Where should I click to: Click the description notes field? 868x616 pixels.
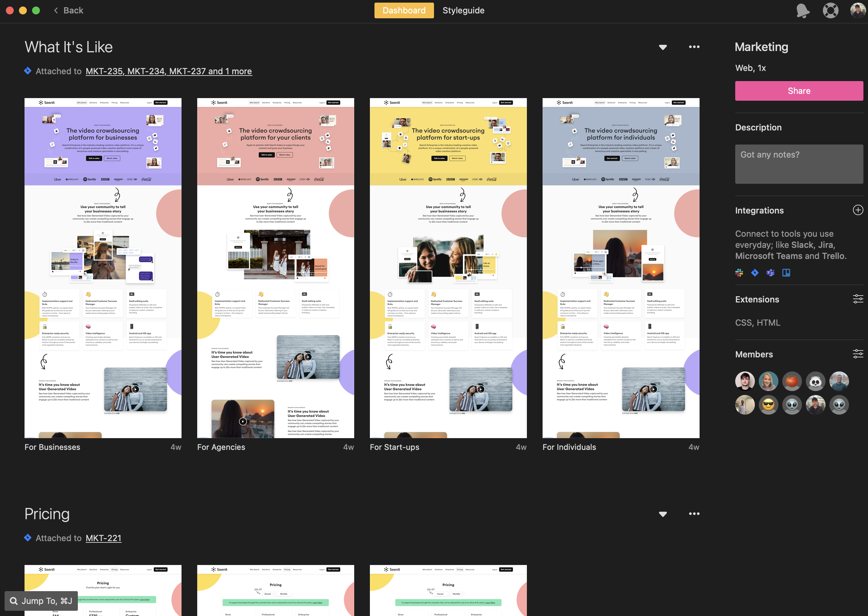[799, 164]
